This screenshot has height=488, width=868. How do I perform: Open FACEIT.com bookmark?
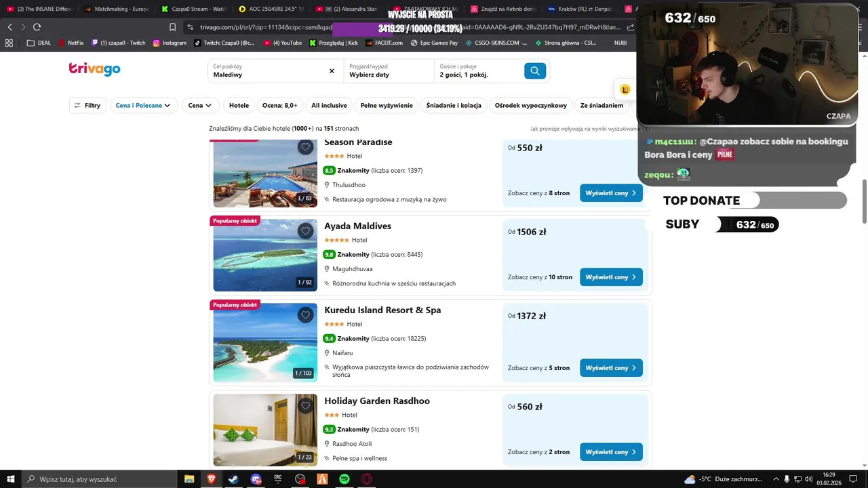(384, 43)
